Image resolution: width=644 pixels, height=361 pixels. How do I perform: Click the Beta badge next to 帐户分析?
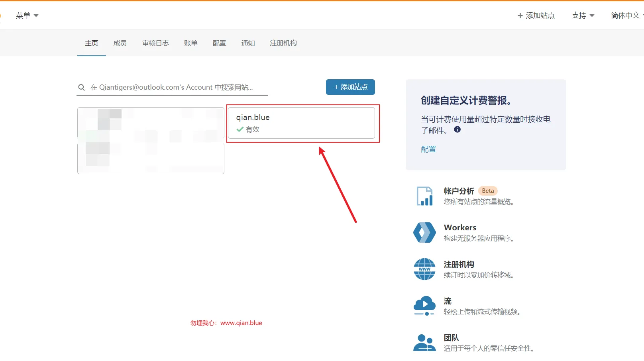pos(488,191)
